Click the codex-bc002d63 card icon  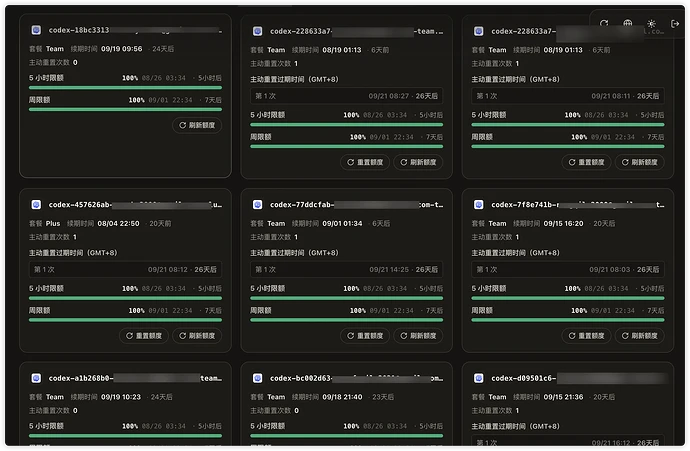point(258,378)
